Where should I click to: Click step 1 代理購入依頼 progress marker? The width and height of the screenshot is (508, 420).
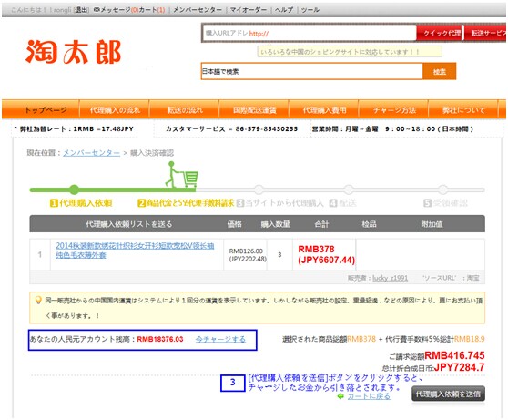tap(74, 190)
